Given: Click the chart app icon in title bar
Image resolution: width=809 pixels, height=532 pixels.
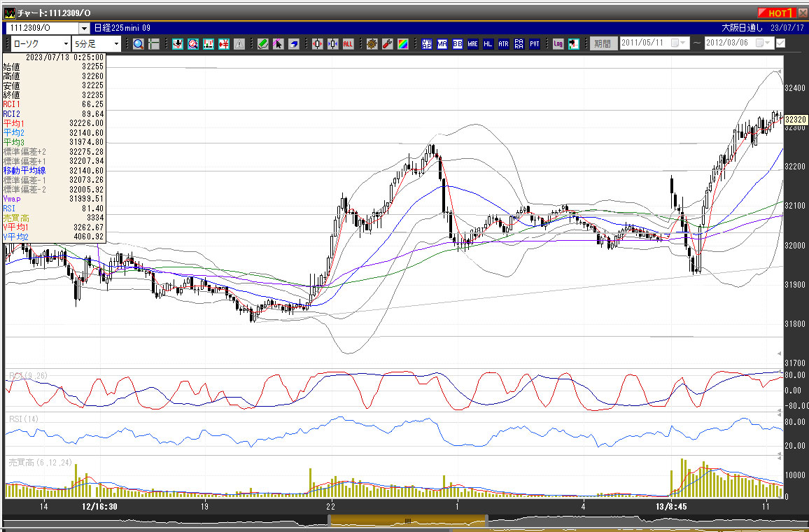Looking at the screenshot, I should pyautogui.click(x=9, y=13).
